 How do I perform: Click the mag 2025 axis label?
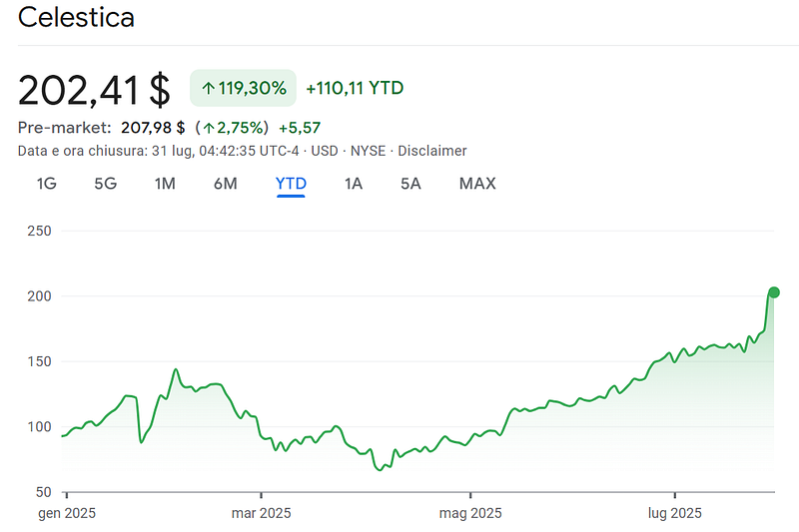pyautogui.click(x=470, y=513)
